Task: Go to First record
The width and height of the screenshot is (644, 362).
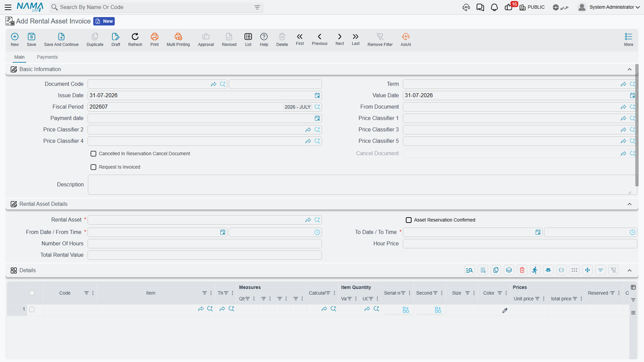Action: click(x=300, y=39)
